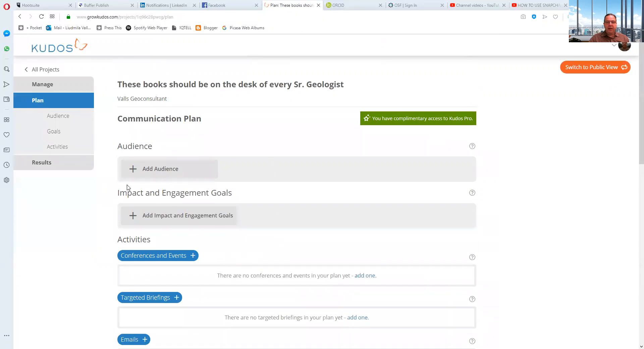Reload the current page
Screen dimensions: 644x349
pos(41,16)
